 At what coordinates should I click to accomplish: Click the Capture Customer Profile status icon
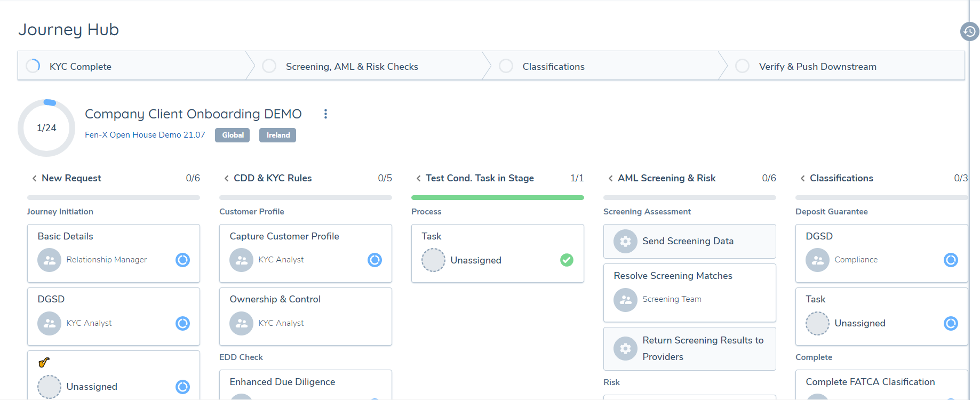[x=375, y=260]
